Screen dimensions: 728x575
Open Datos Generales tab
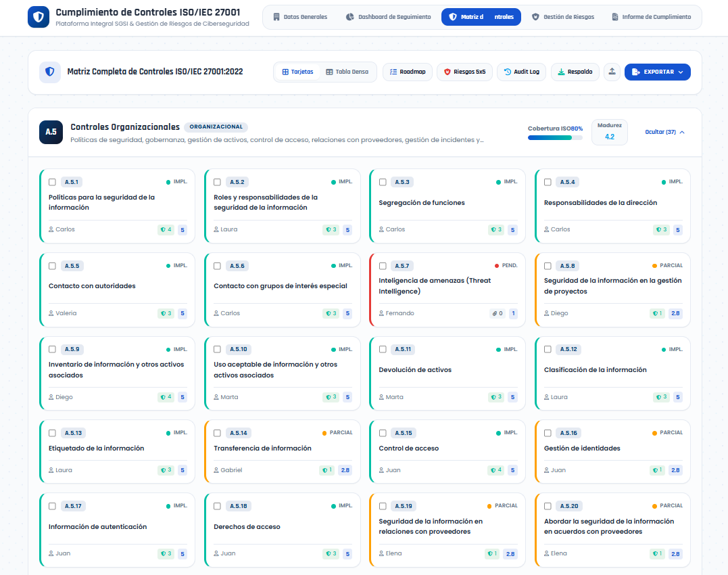tap(300, 17)
